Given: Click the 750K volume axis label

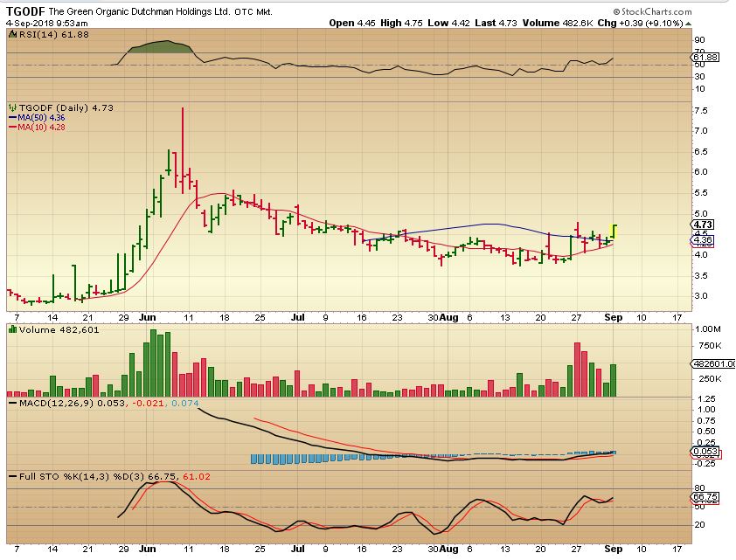Looking at the screenshot, I should pos(710,346).
